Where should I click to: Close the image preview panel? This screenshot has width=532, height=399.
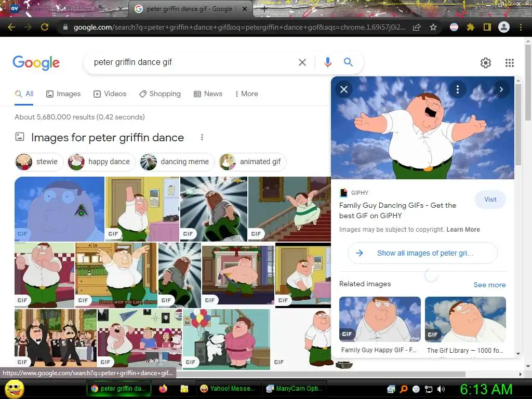point(344,89)
